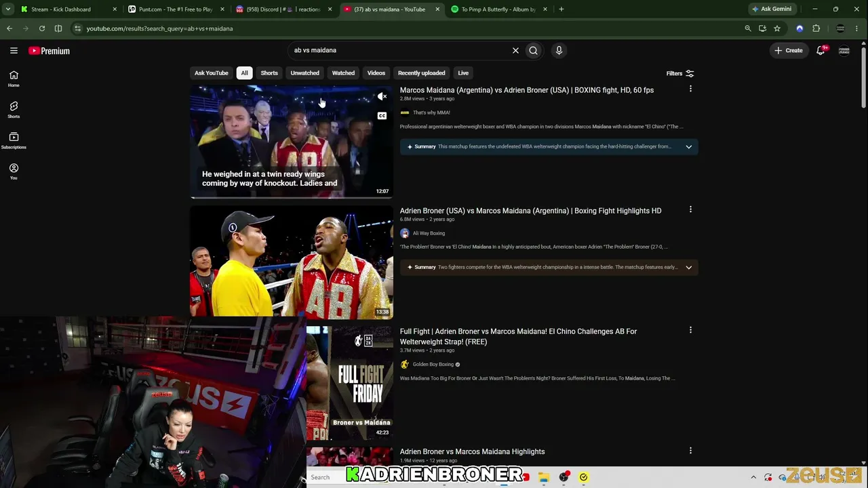Open more options for the 12-year-old Highlights video
This screenshot has height=488, width=868.
click(x=690, y=451)
